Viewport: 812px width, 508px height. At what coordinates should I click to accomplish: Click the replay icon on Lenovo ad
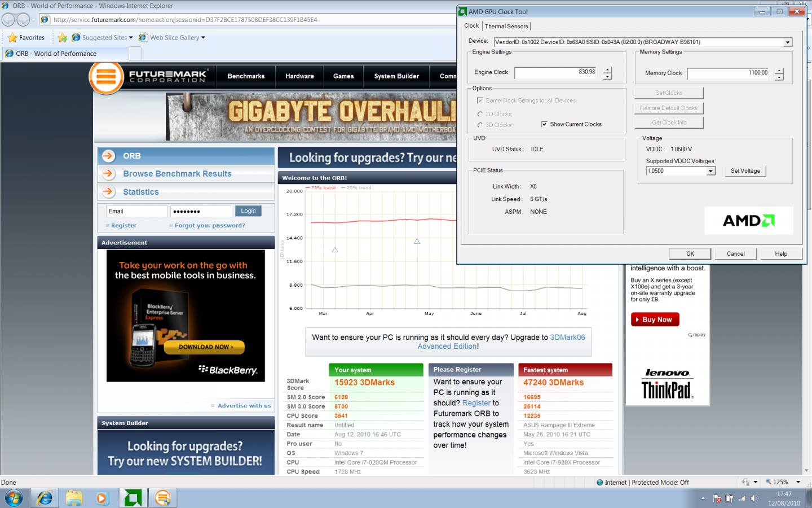697,335
